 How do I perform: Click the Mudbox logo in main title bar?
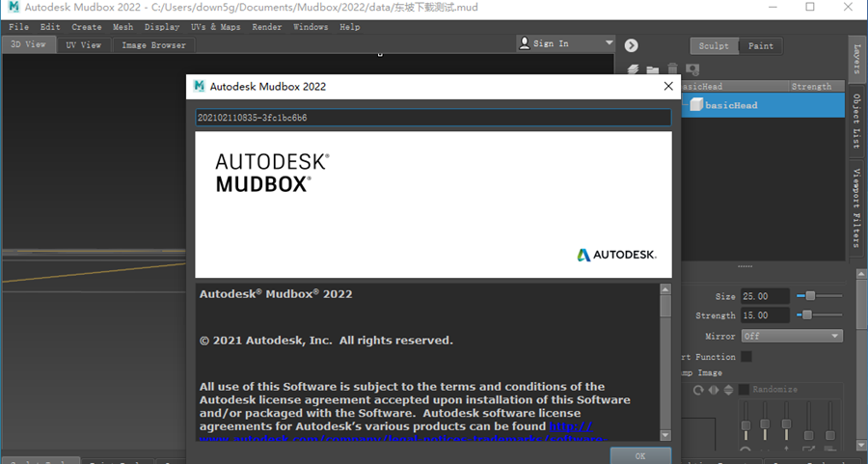click(14, 7)
